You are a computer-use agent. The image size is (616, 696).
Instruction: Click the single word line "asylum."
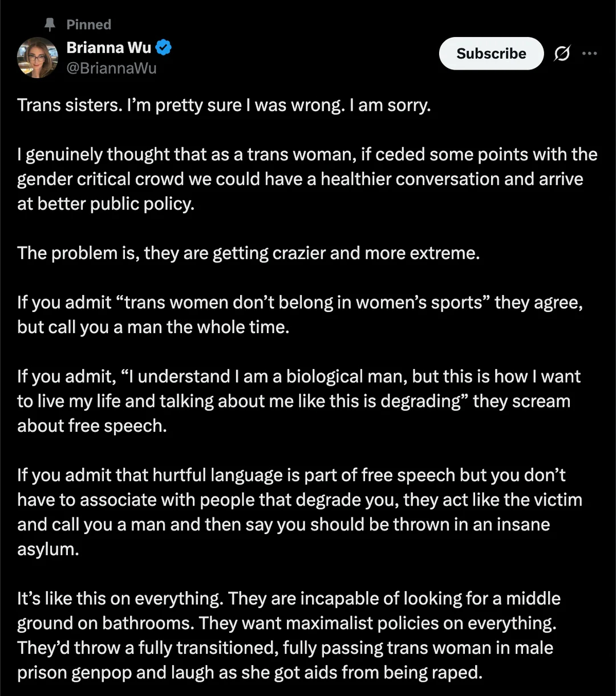click(x=46, y=549)
